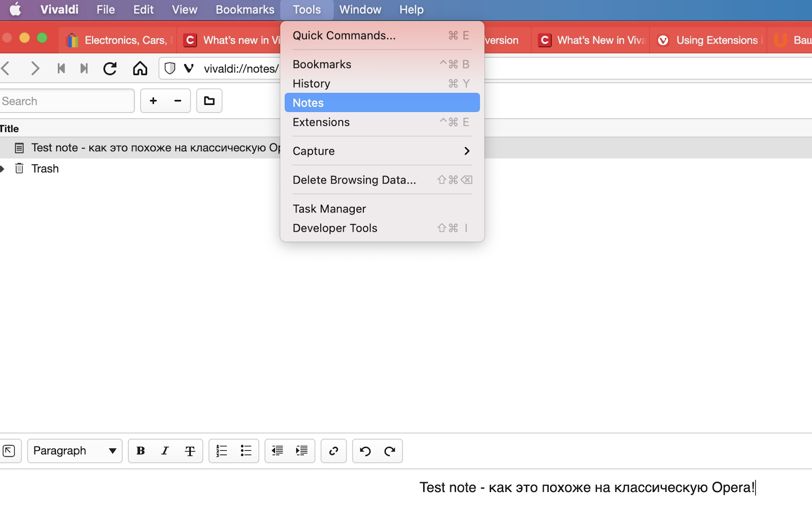Switch to the version tab
The image size is (812, 528).
(506, 40)
